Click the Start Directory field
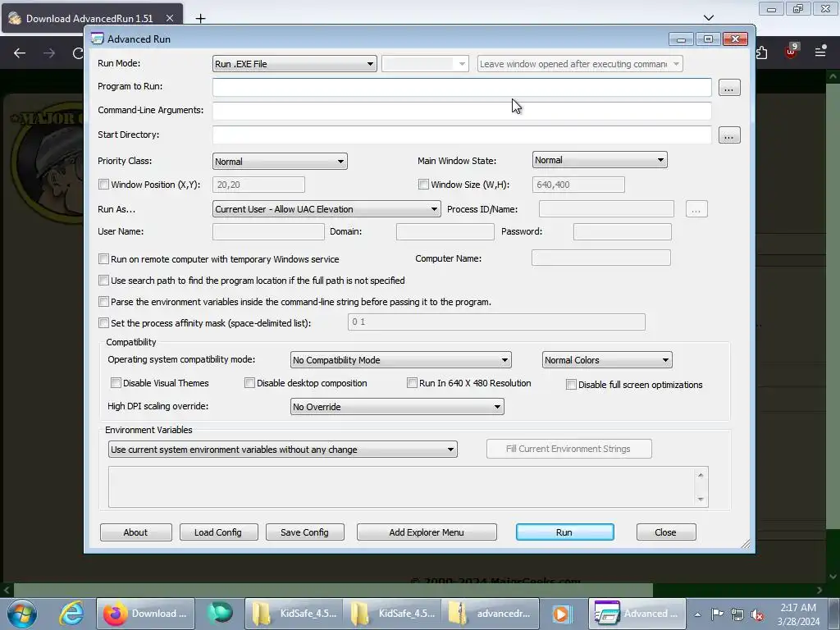 point(462,135)
